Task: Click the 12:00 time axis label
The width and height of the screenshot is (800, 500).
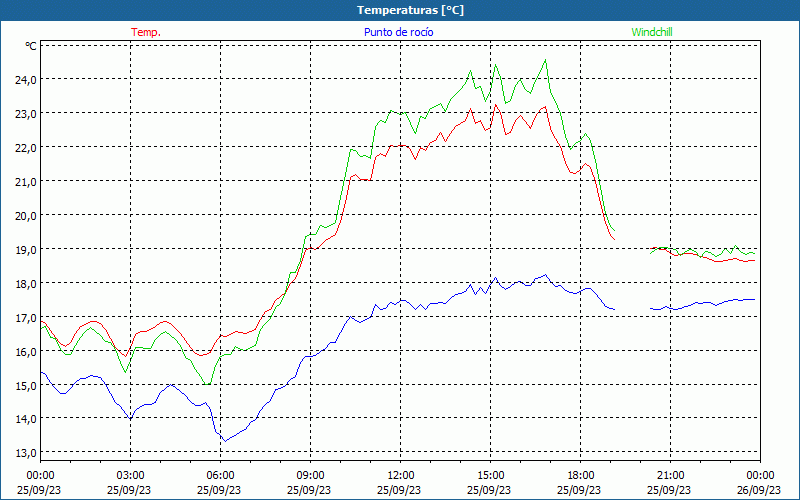Action: 400,476
